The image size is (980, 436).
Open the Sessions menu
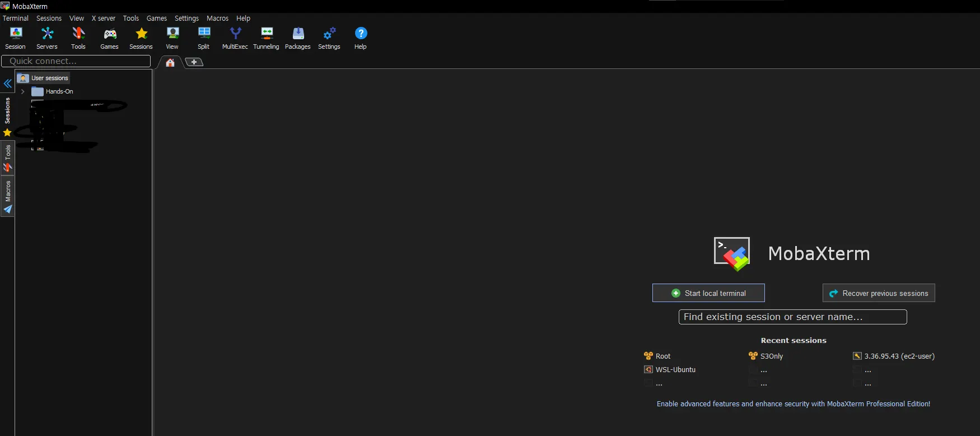(x=49, y=18)
